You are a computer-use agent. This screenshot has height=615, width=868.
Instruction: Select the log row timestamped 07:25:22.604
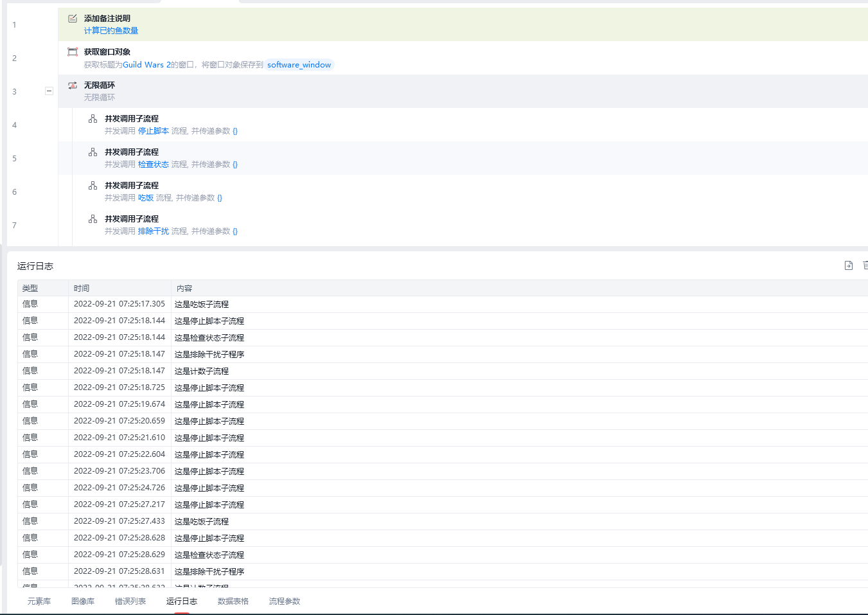click(x=443, y=455)
